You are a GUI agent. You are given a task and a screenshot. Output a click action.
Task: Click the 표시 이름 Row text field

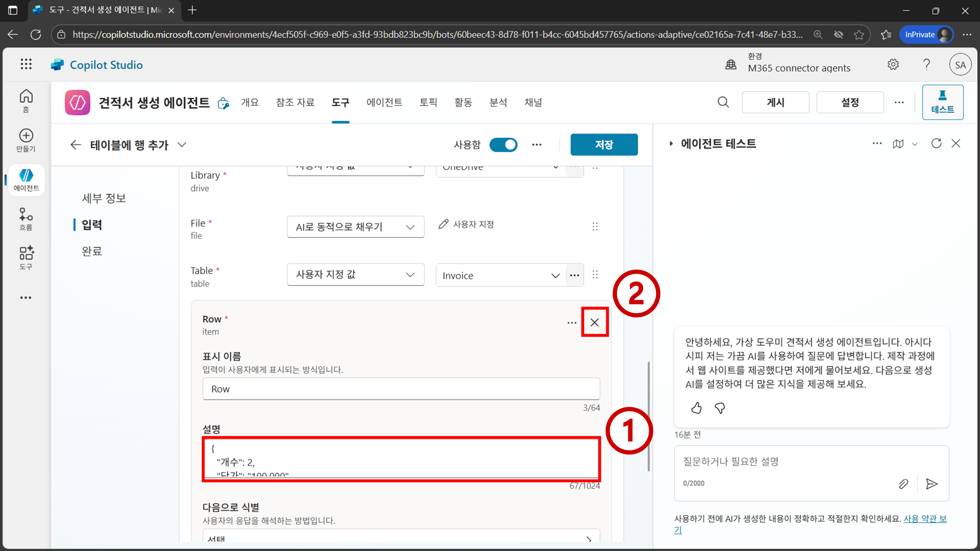tap(401, 389)
